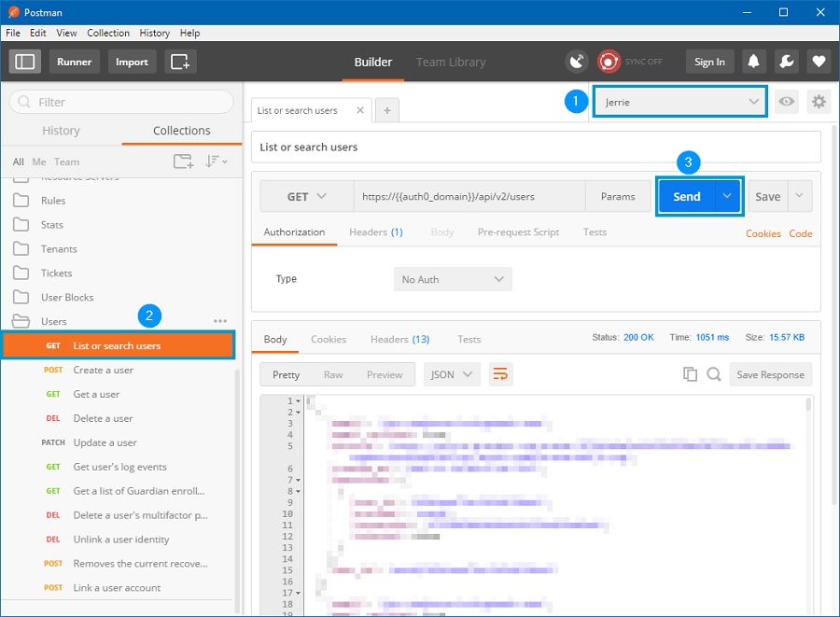840x617 pixels.
Task: Click the Send button
Action: click(x=686, y=197)
